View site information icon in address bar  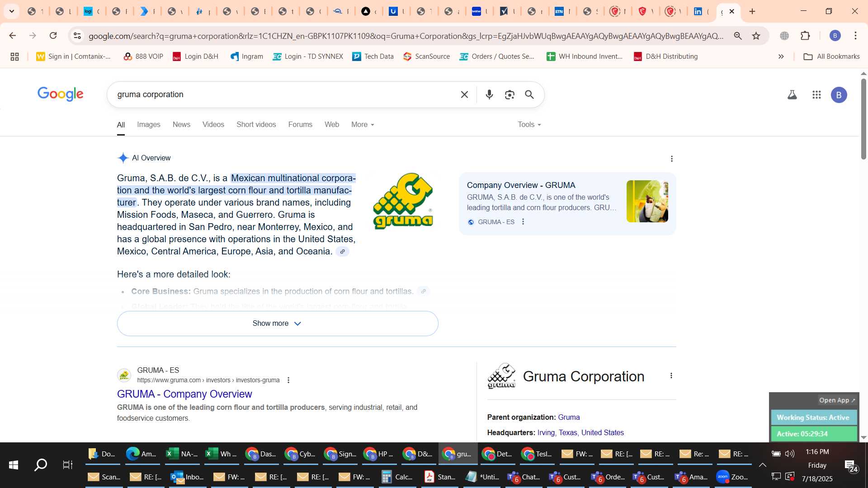tap(77, 36)
